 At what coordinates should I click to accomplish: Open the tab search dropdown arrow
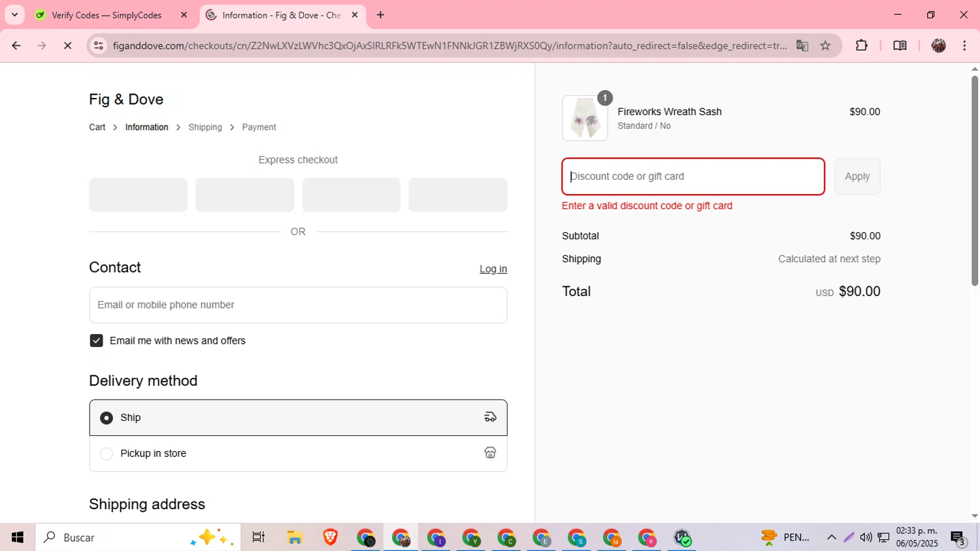click(x=14, y=14)
